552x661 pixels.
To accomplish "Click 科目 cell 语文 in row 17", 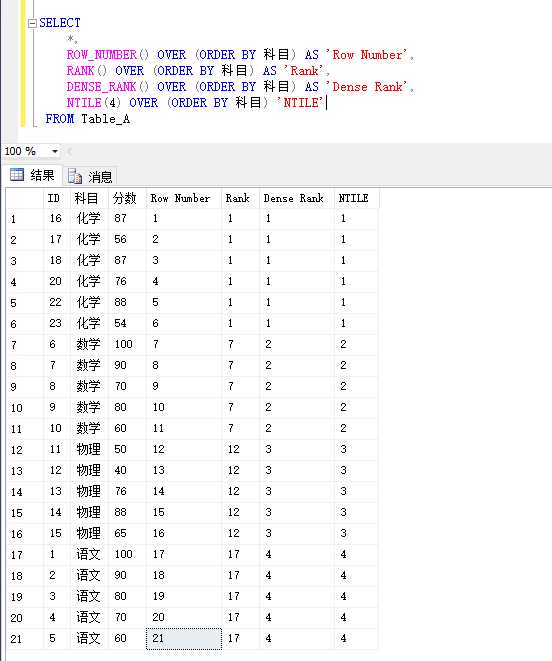I will (89, 554).
